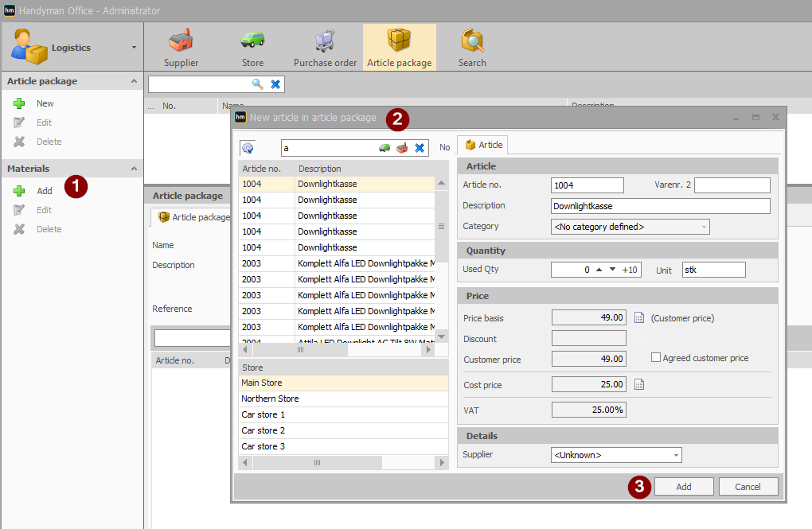Select Main Store in the store list
Viewport: 812px width, 529px height.
click(343, 383)
